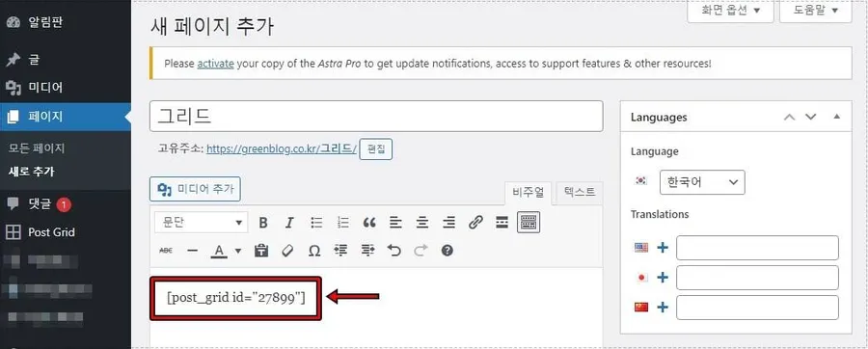Image resolution: width=868 pixels, height=349 pixels.
Task: Insert a blockquote
Action: 369,223
